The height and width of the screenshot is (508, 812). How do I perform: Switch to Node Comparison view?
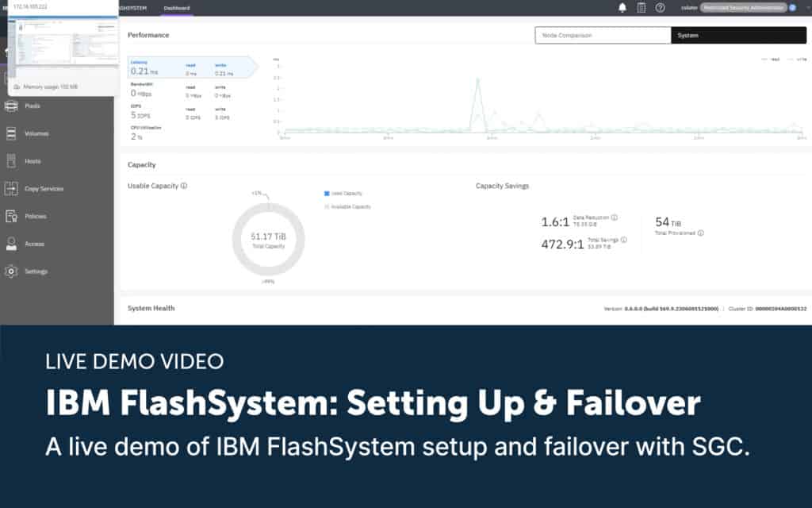(x=603, y=35)
